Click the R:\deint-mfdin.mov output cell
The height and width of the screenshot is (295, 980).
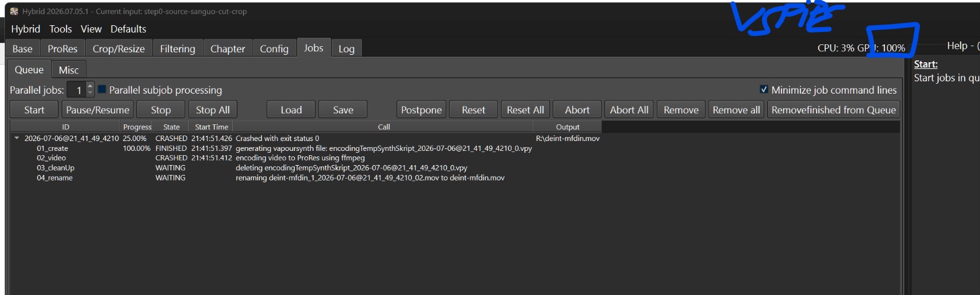click(567, 139)
